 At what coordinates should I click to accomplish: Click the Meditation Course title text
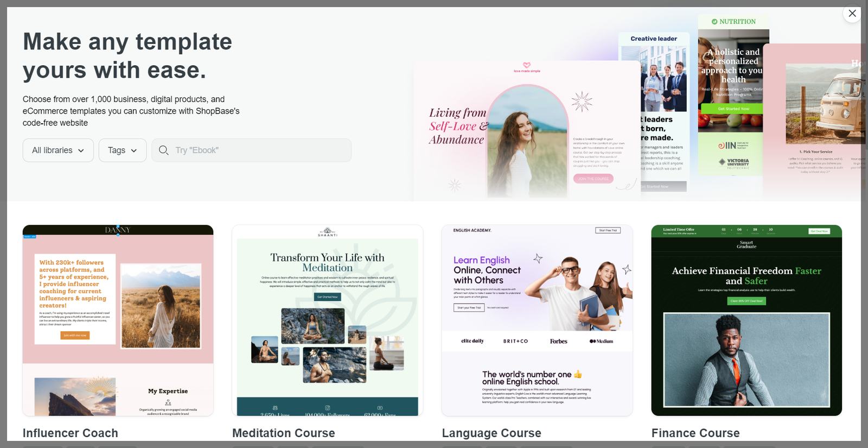coord(284,433)
